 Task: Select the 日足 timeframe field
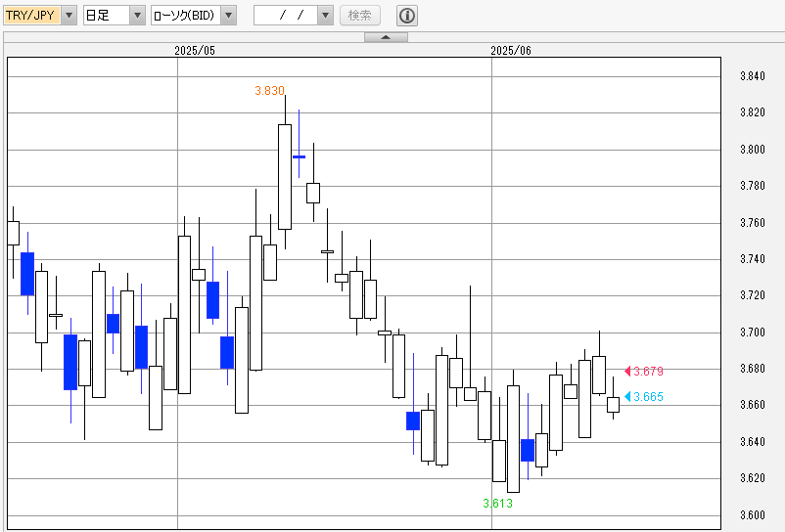107,16
